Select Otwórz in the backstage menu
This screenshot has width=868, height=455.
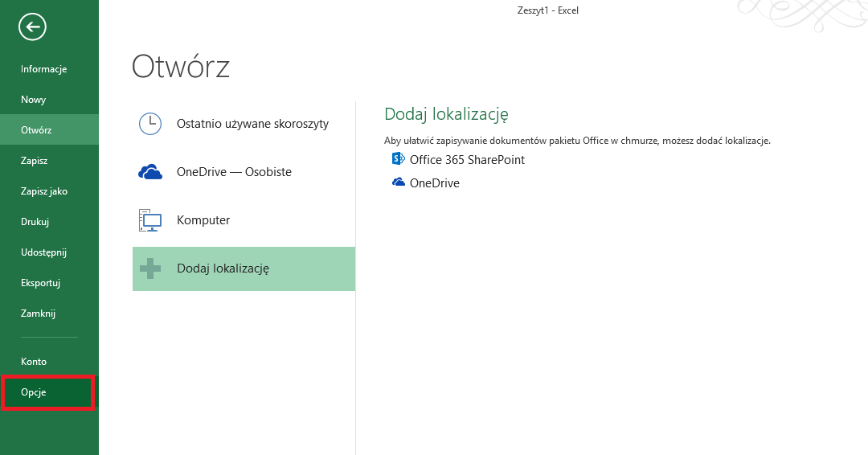[x=49, y=130]
